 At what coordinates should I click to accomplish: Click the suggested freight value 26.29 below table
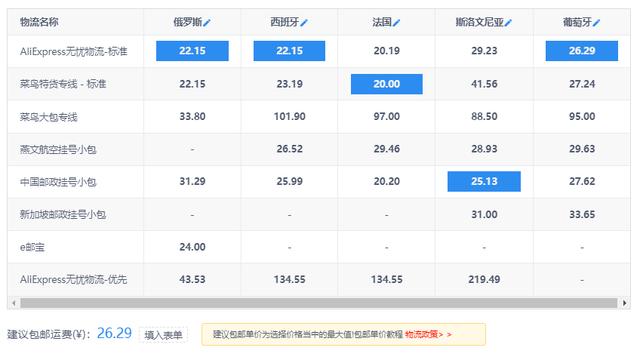(114, 333)
